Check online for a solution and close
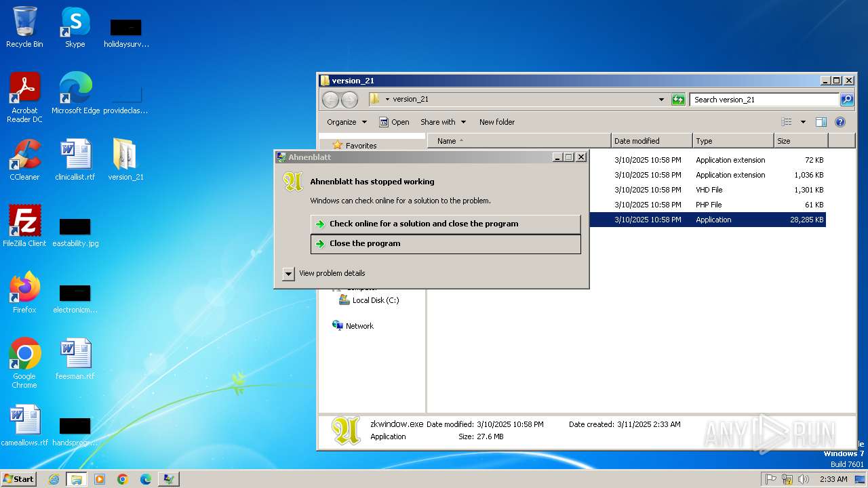 pyautogui.click(x=446, y=224)
